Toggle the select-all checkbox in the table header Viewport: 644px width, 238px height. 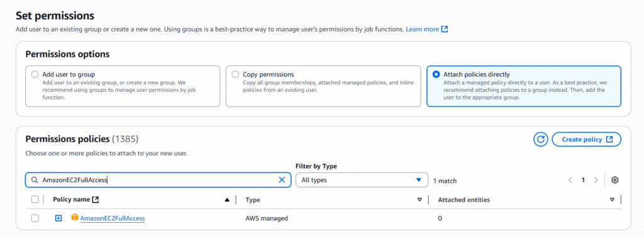tap(35, 200)
